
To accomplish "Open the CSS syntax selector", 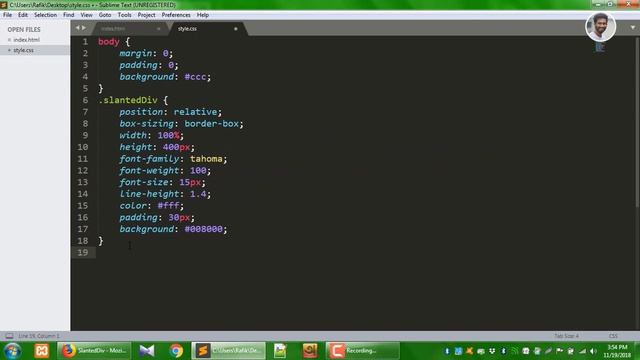I will coord(613,336).
